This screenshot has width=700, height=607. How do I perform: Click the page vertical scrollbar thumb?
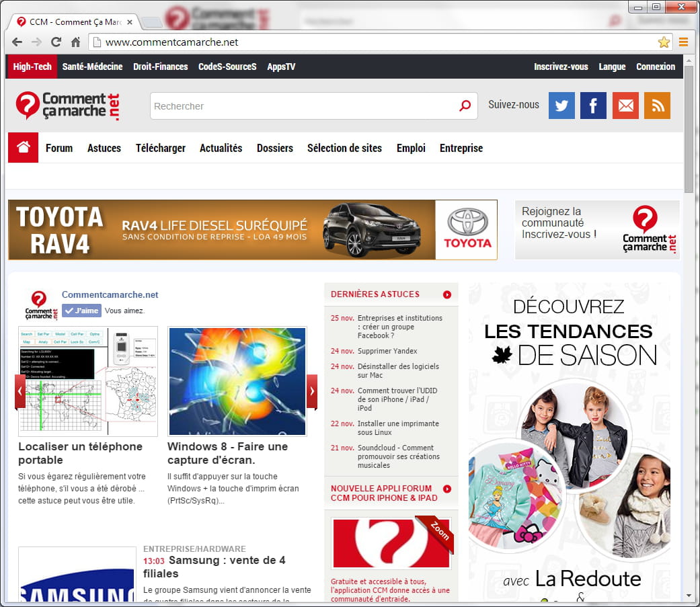click(689, 130)
